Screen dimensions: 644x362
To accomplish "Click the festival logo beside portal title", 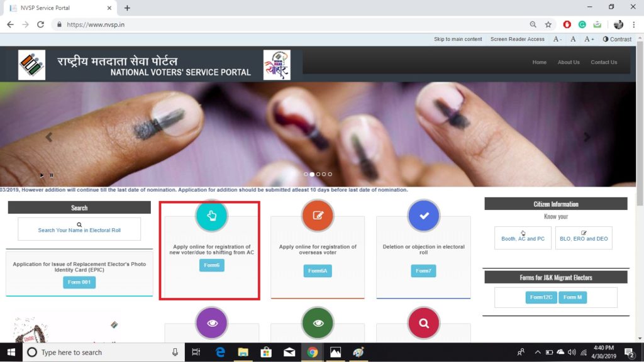I will click(x=277, y=65).
